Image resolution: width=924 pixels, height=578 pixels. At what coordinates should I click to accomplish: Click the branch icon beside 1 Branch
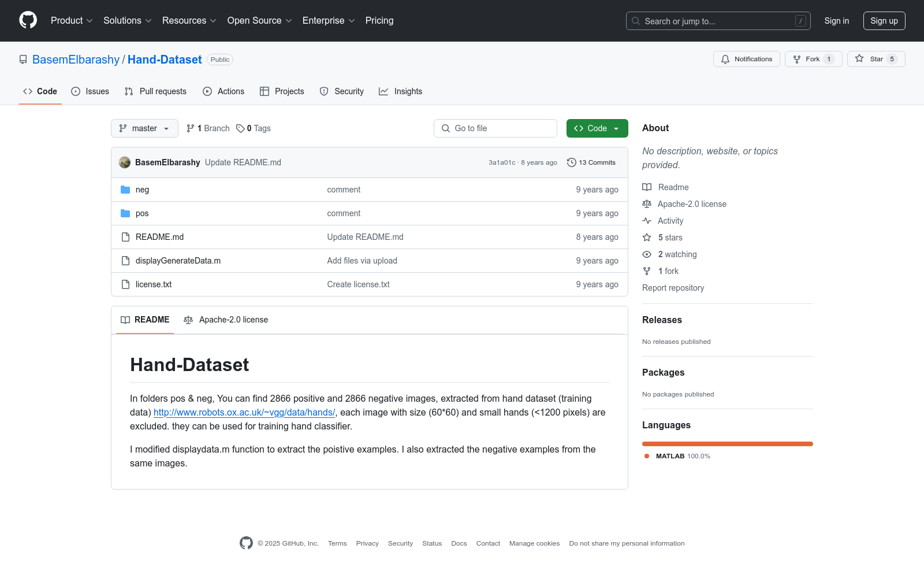point(191,128)
